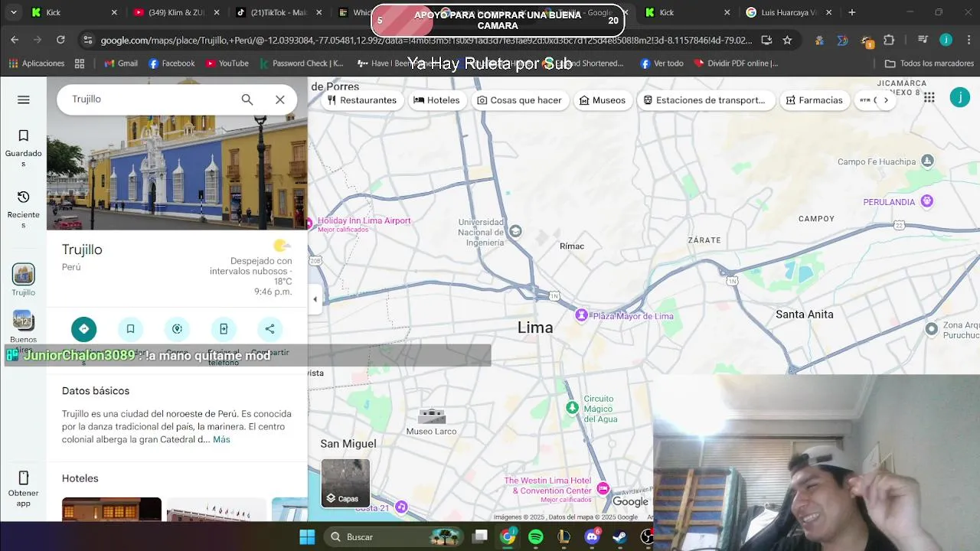Select the Estaciones de transporte chip

pyautogui.click(x=704, y=100)
